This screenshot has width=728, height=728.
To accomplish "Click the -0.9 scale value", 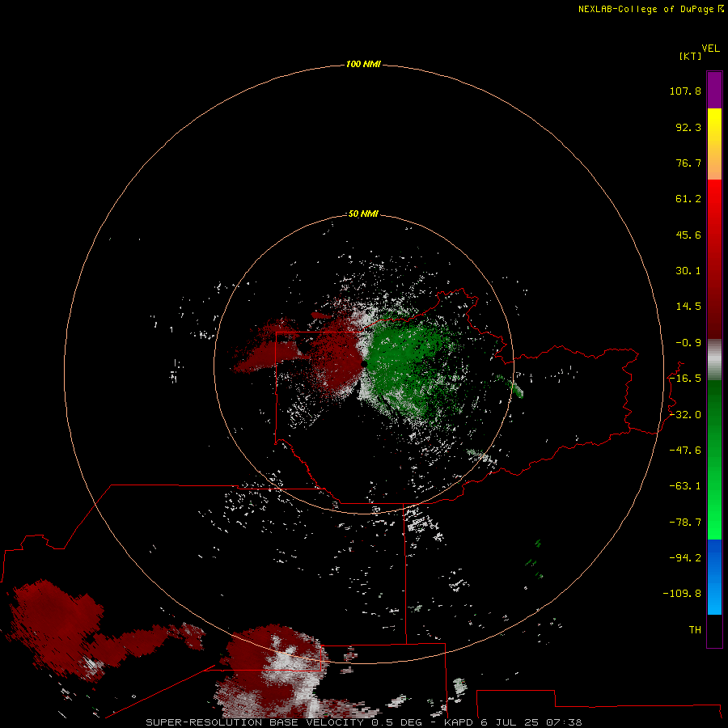I will 688,343.
